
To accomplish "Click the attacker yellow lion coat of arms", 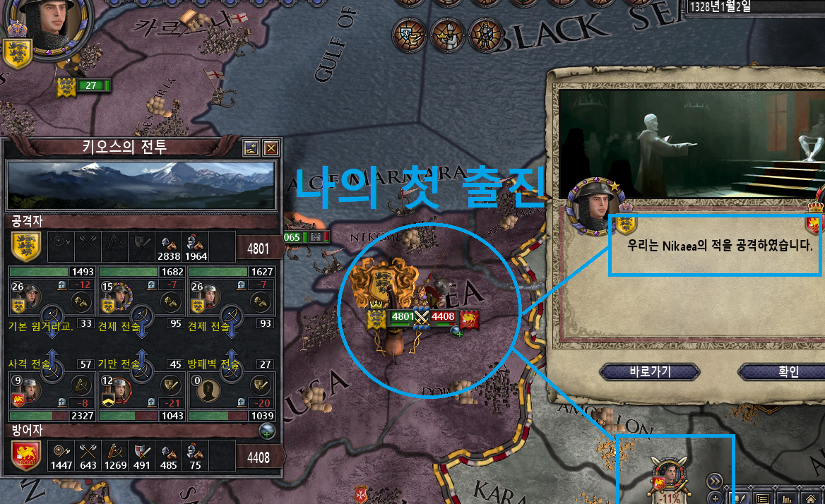I will click(25, 247).
